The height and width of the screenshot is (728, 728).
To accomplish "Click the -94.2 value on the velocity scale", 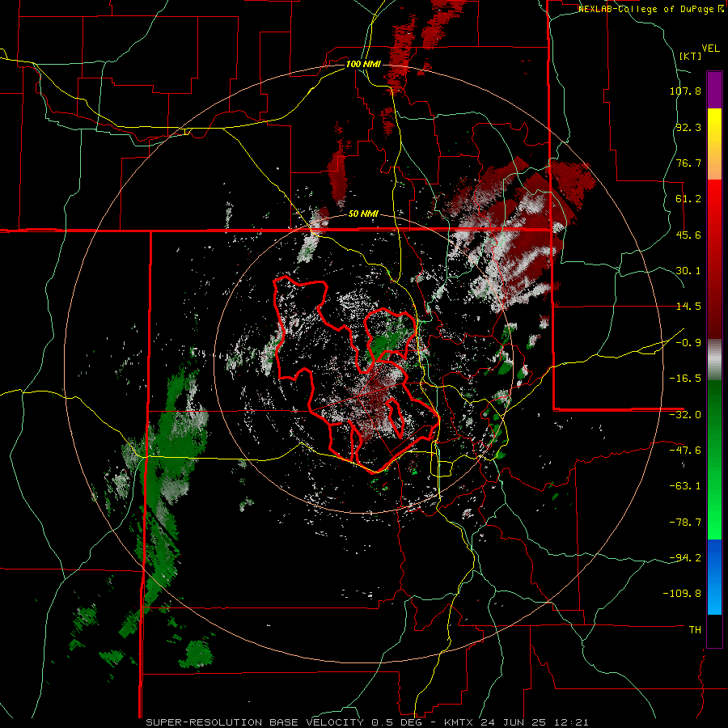I will 685,557.
